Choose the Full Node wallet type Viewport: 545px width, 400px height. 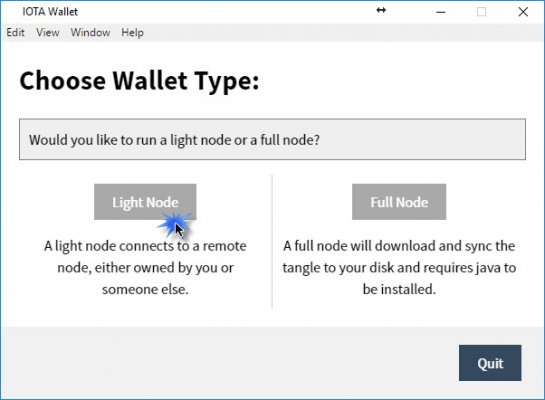[399, 202]
